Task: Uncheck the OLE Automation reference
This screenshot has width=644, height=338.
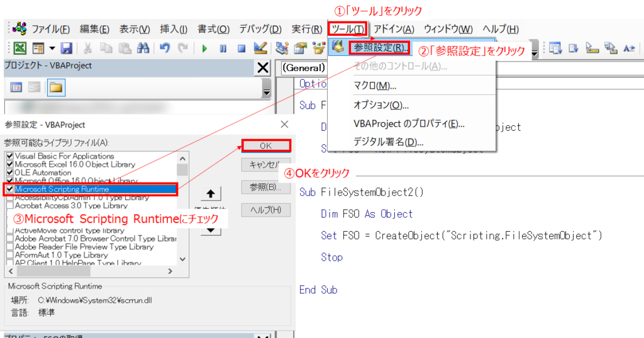Action: (10, 172)
